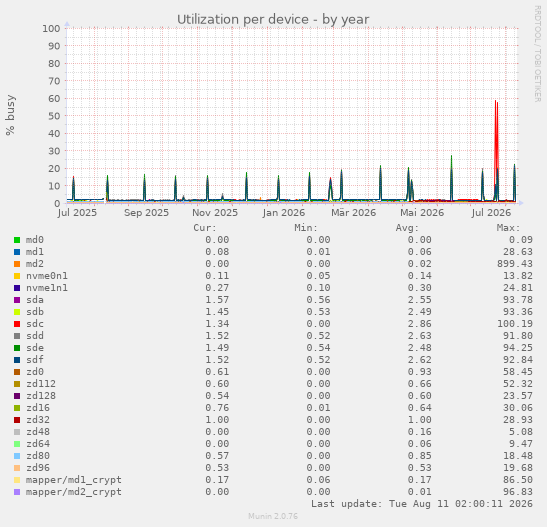Click the nvme1n1 min value 0.10

[x=318, y=288]
